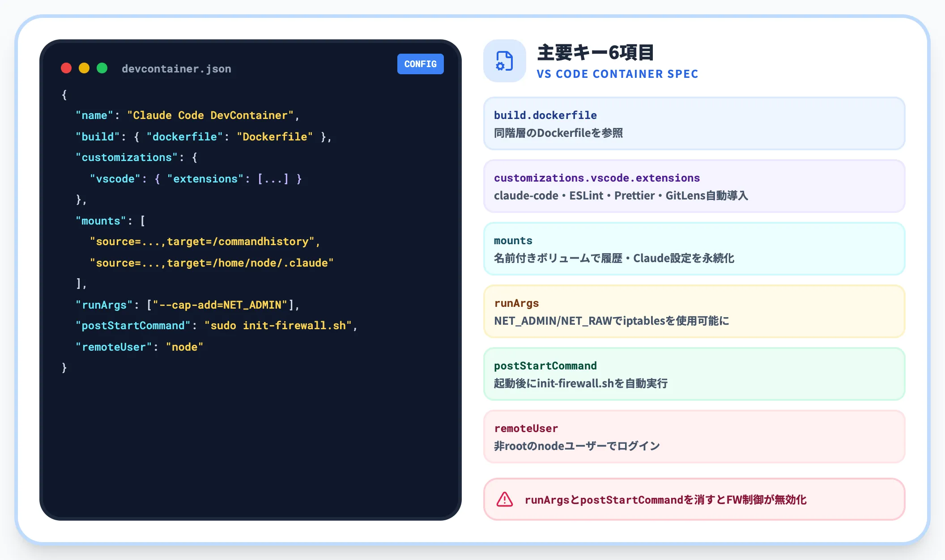Image resolution: width=945 pixels, height=560 pixels.
Task: Click the file settings icon beside 主要キー6項目
Action: point(504,61)
